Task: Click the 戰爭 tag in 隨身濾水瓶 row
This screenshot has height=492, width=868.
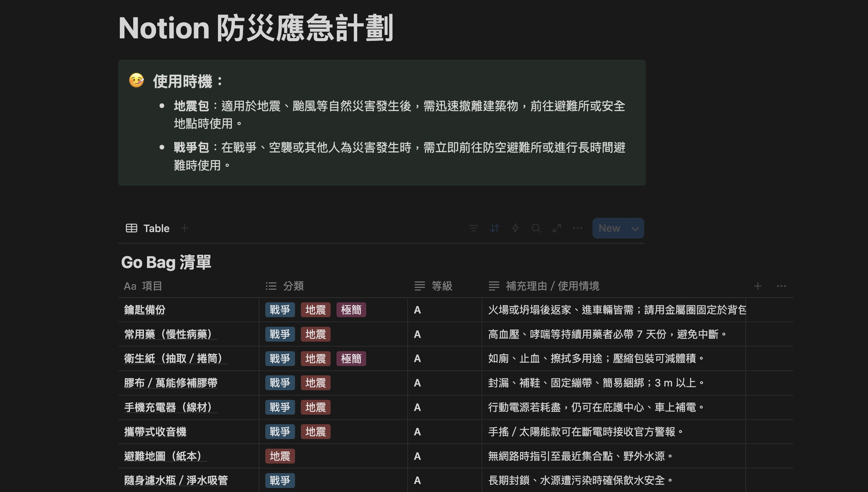Action: (280, 481)
